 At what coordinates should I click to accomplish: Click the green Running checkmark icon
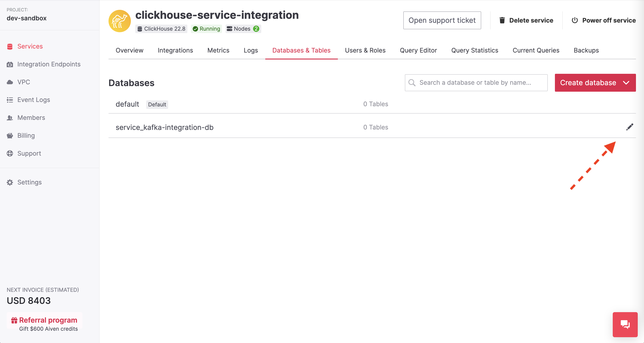coord(196,29)
